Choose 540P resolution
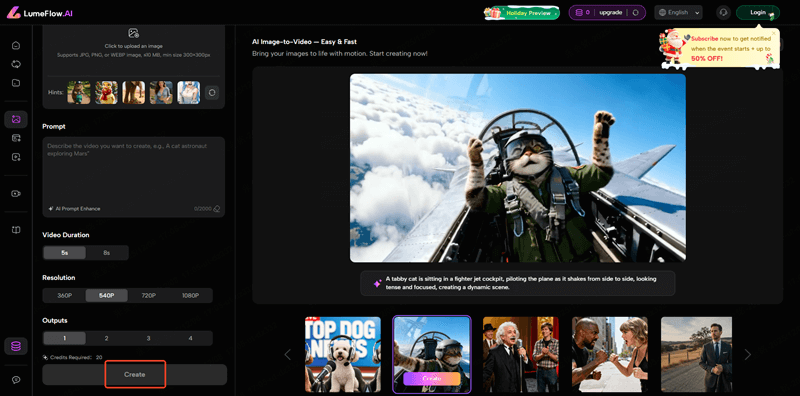 (x=107, y=295)
